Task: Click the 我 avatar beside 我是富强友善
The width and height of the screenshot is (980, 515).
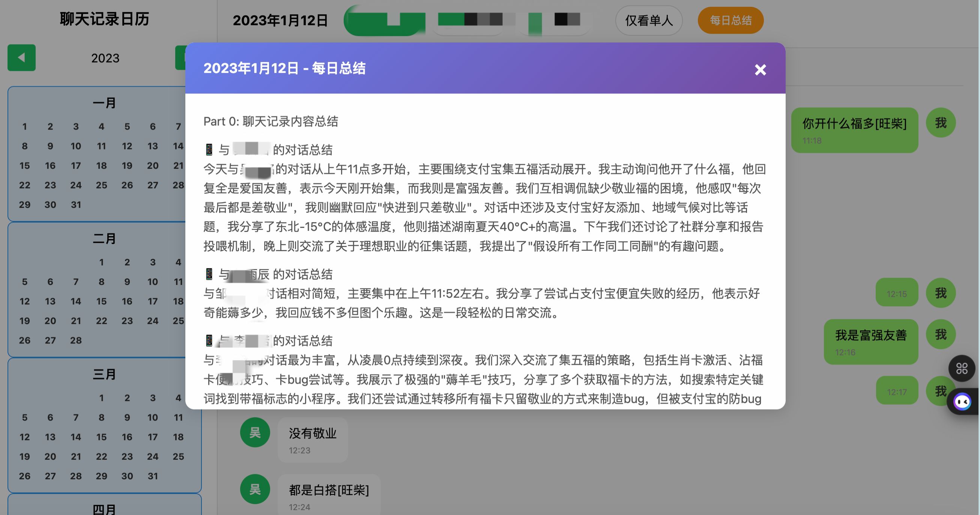Action: tap(940, 334)
